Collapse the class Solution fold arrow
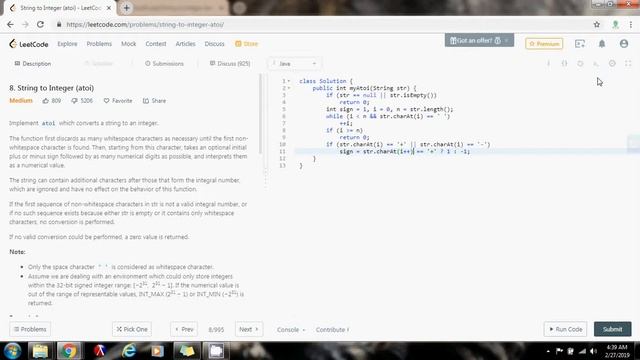The image size is (640, 360). 289,81
